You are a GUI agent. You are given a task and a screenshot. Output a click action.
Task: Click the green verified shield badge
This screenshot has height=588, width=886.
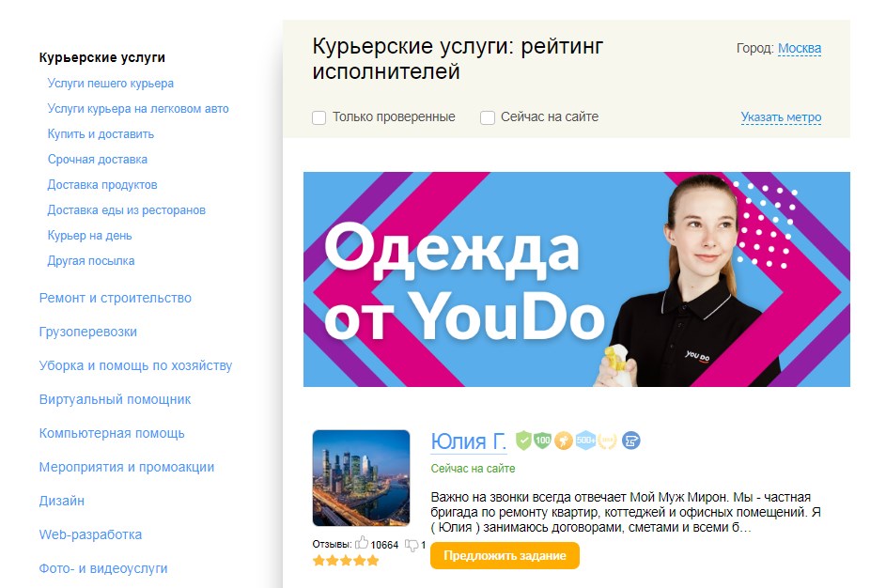[x=524, y=441]
